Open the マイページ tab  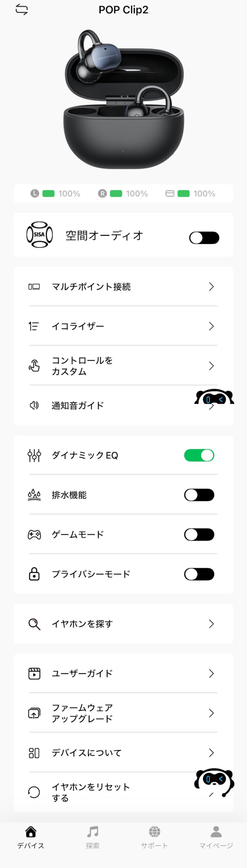click(216, 837)
